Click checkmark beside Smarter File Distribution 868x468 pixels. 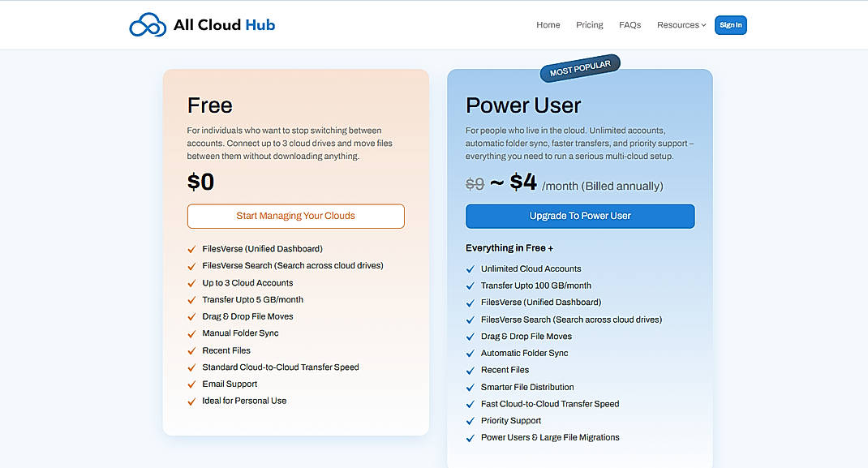(471, 387)
